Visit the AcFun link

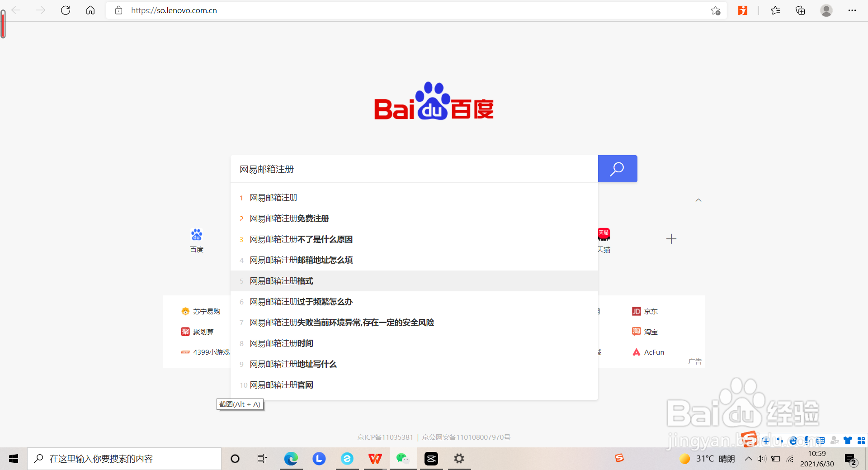click(653, 352)
